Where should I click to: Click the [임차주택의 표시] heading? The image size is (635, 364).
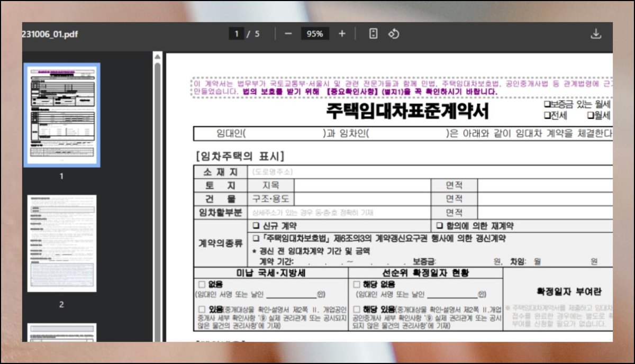(x=240, y=156)
